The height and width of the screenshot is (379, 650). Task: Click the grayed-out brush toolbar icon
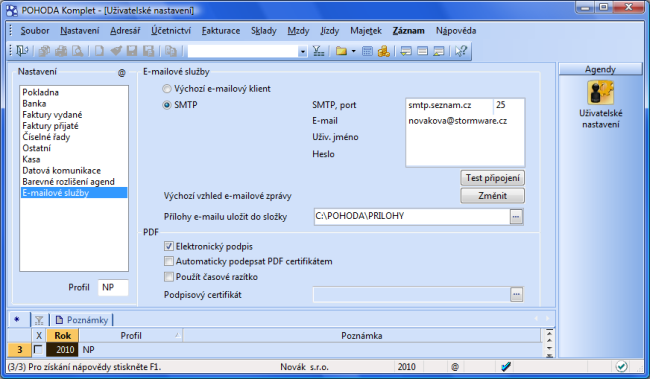[116, 51]
